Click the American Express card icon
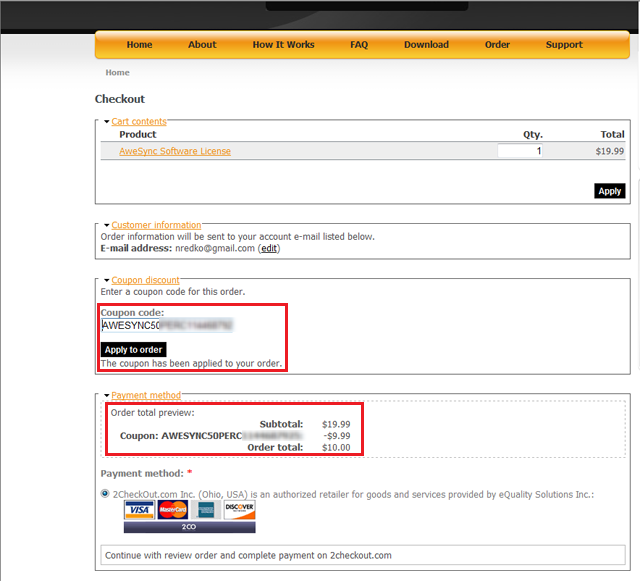Image resolution: width=640 pixels, height=581 pixels. tap(206, 511)
